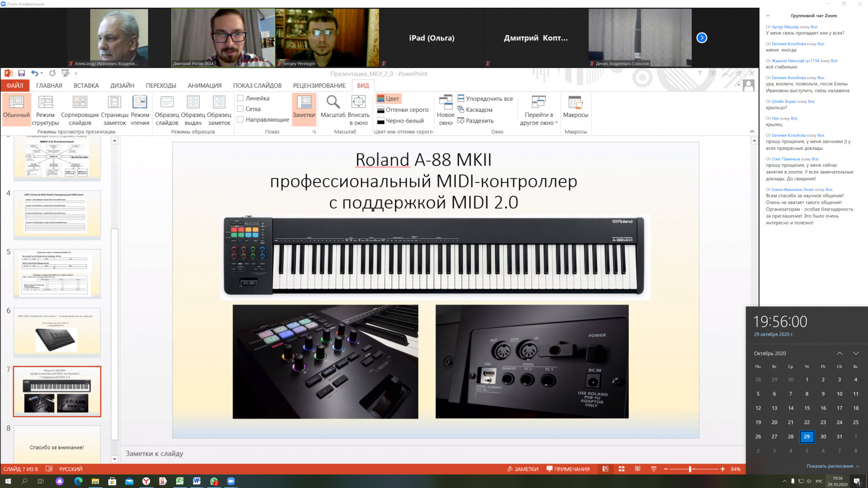
Task: Open Сортировщик слайдов slide sorter view
Action: point(80,110)
